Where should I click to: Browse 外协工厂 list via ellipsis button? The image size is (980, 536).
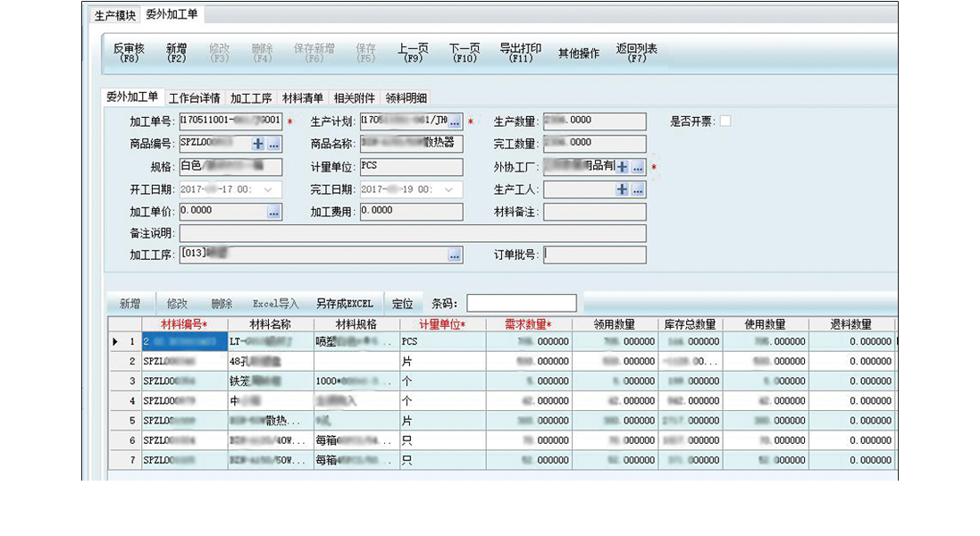click(638, 167)
